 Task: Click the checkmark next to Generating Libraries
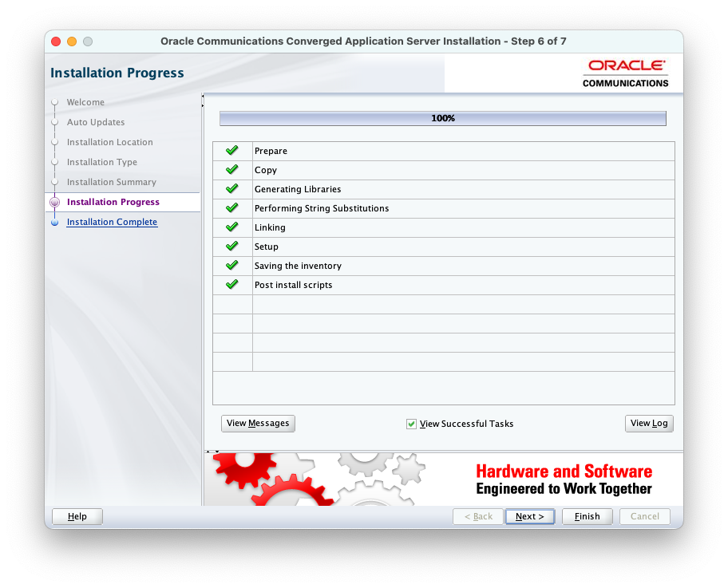pyautogui.click(x=231, y=188)
